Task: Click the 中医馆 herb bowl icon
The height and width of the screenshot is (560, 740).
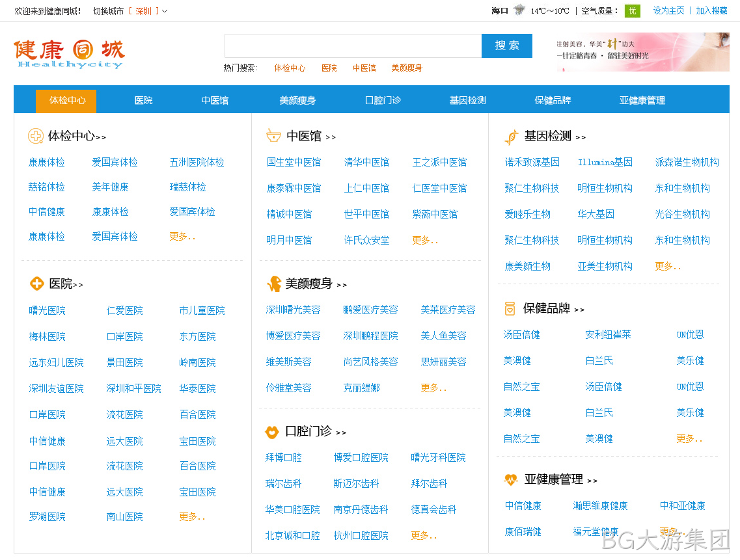Action: coord(274,136)
